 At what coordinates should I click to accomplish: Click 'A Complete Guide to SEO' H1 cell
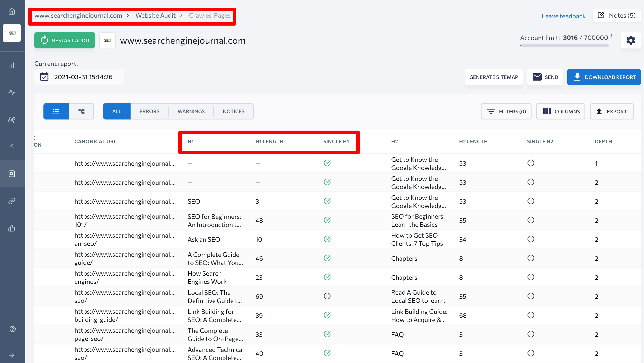click(x=215, y=258)
